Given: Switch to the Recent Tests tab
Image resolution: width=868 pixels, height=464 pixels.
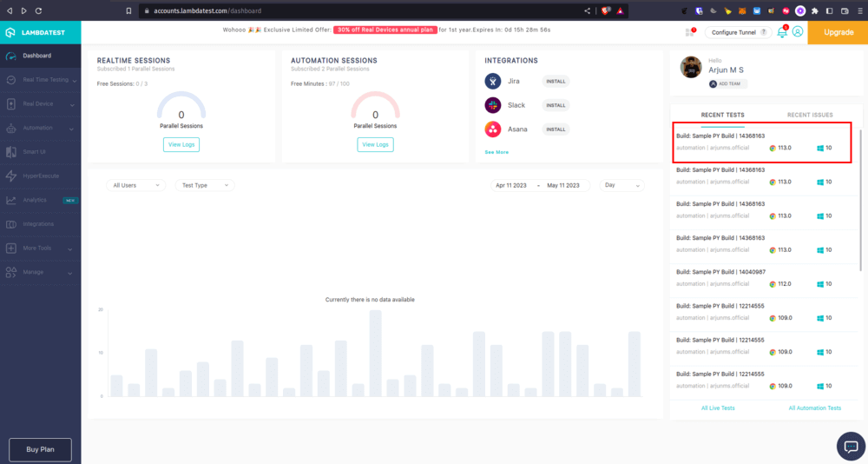Looking at the screenshot, I should (x=722, y=115).
